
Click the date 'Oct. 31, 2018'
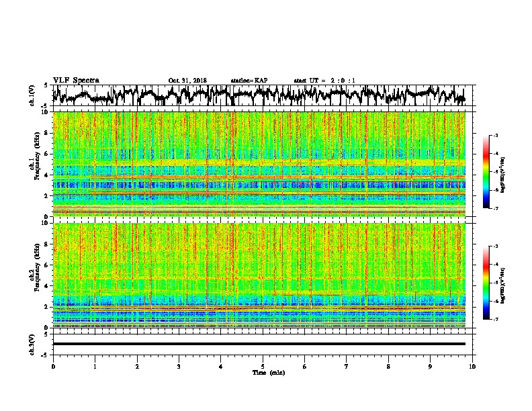tap(187, 81)
